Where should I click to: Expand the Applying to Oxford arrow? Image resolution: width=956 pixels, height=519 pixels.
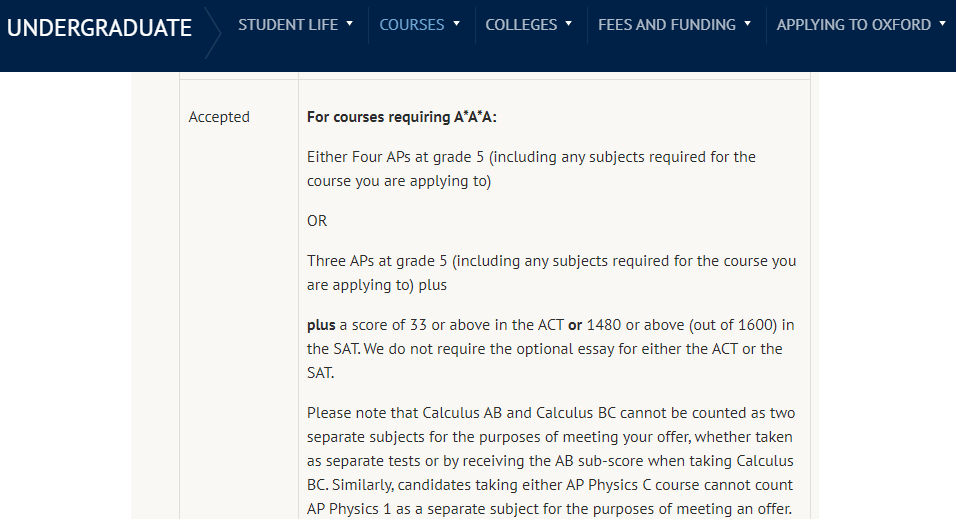coord(943,24)
